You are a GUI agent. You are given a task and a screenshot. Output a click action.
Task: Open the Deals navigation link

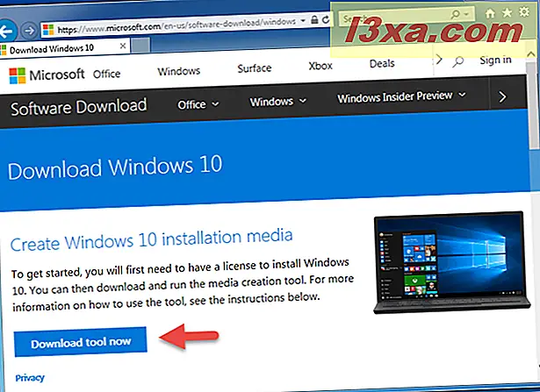pyautogui.click(x=382, y=64)
